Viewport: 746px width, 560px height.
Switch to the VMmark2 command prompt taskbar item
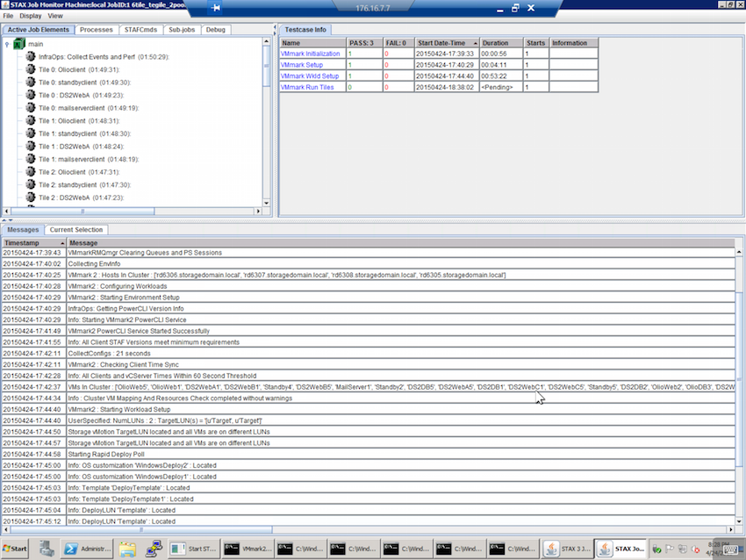[247, 549]
